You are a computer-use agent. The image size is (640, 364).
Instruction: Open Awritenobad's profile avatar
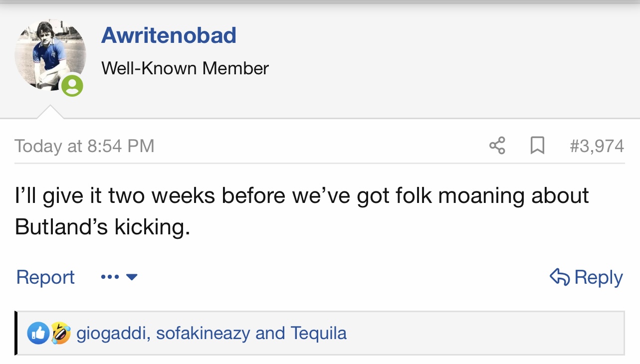[x=50, y=56]
